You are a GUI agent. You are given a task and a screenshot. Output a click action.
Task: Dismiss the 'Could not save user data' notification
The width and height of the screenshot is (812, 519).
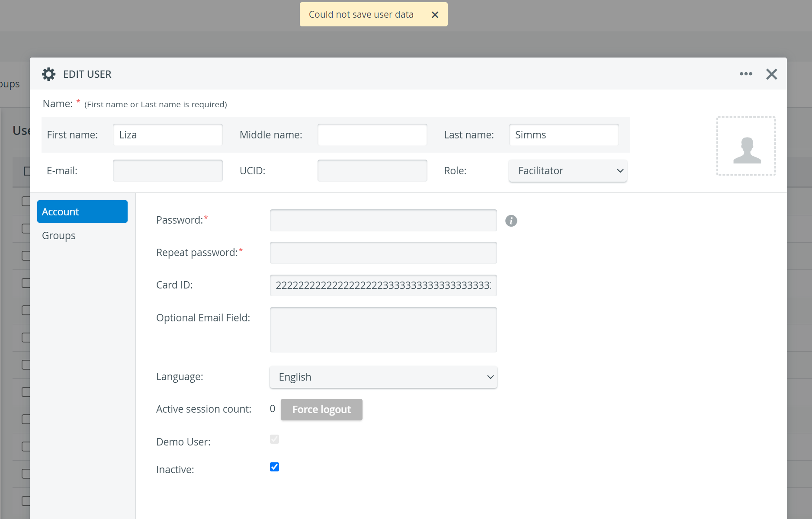(x=435, y=15)
